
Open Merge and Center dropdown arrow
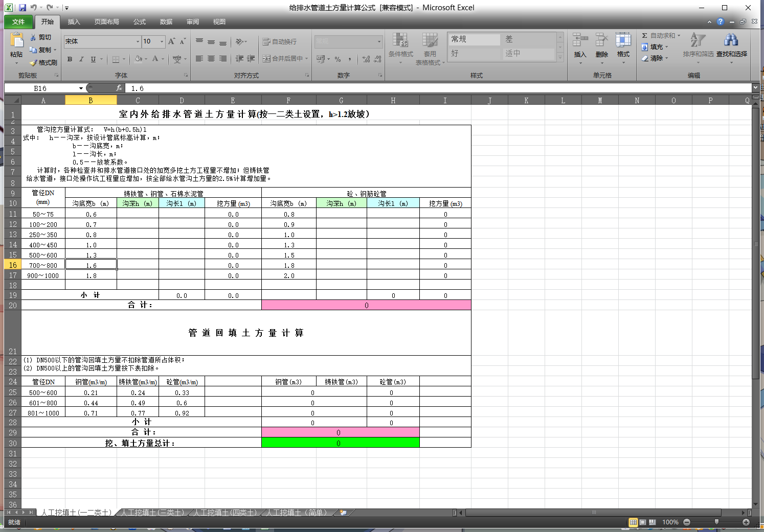(x=307, y=59)
